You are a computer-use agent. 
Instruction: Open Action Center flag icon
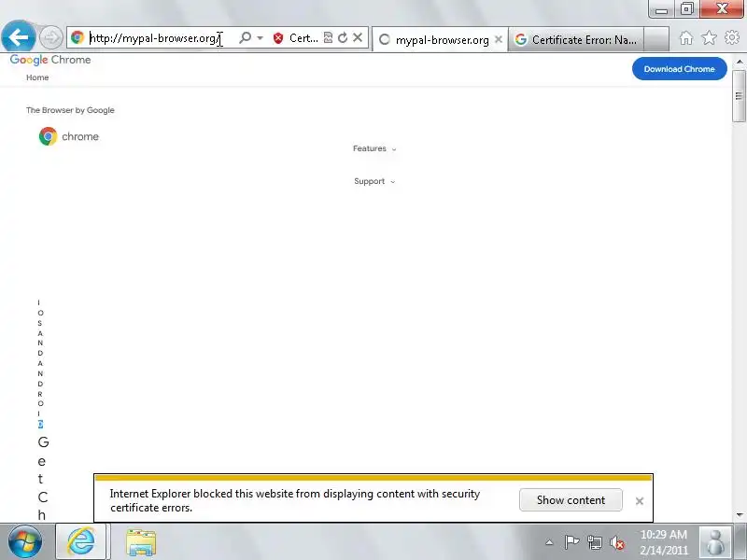(x=571, y=542)
